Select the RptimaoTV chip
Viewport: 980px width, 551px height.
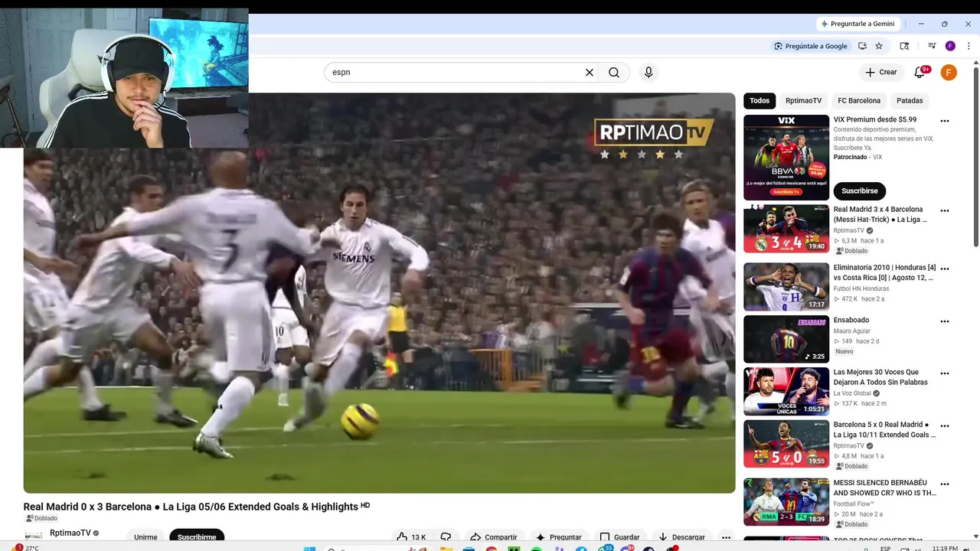(x=803, y=101)
